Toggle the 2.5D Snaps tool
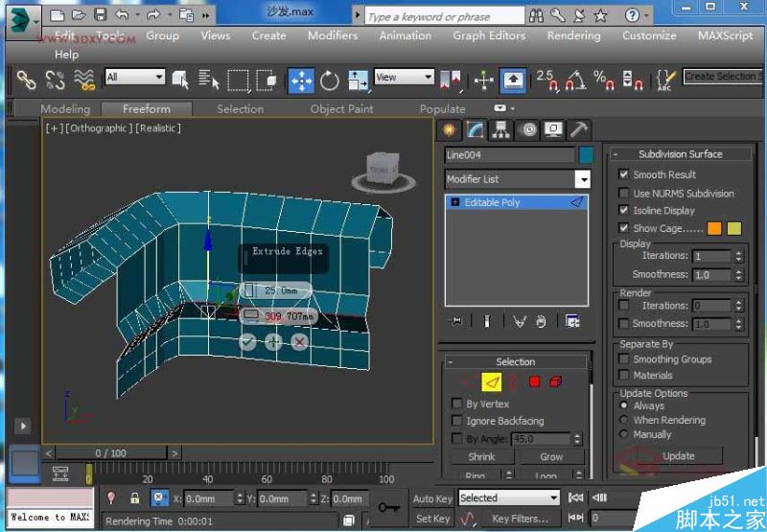Image resolution: width=767 pixels, height=532 pixels. pyautogui.click(x=546, y=80)
